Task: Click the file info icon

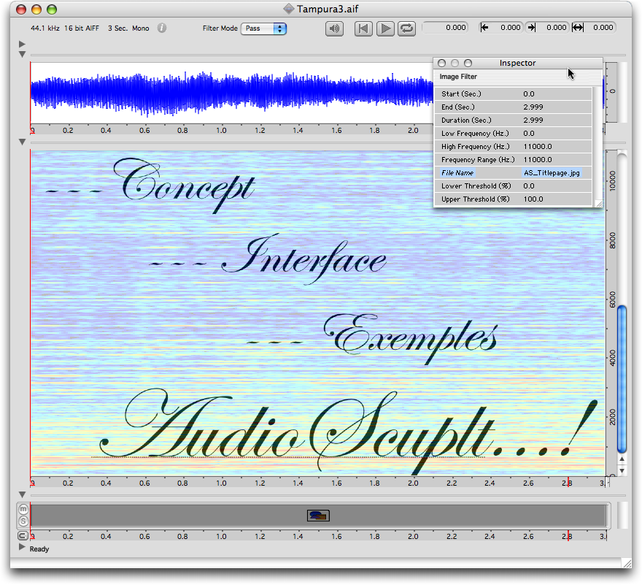Action: coord(163,29)
